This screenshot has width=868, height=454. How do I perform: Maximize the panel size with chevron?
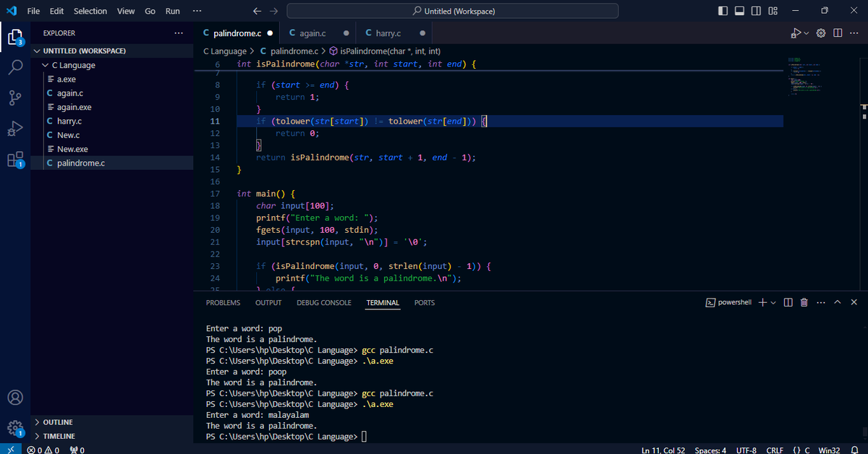pos(838,302)
